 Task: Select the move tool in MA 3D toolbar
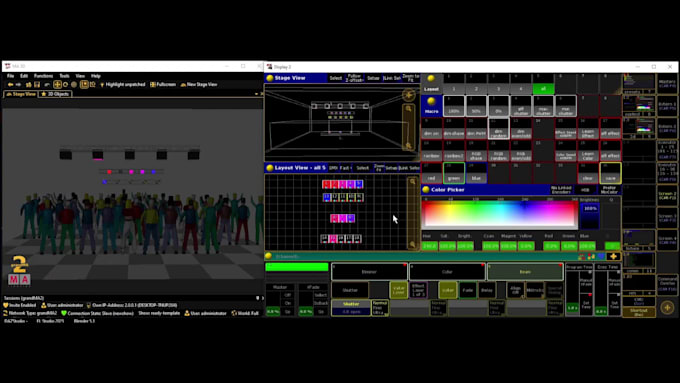tap(57, 85)
